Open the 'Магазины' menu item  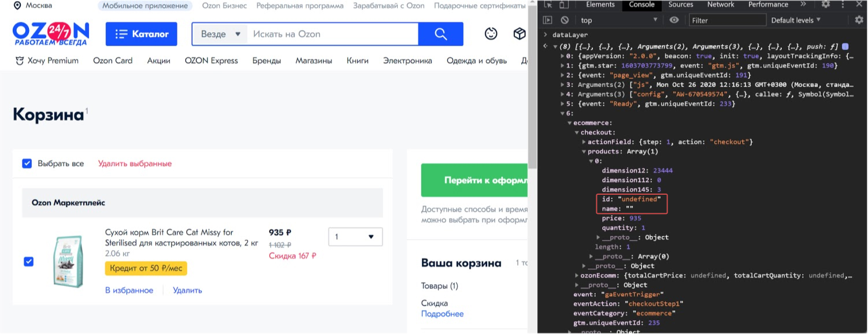tap(314, 61)
